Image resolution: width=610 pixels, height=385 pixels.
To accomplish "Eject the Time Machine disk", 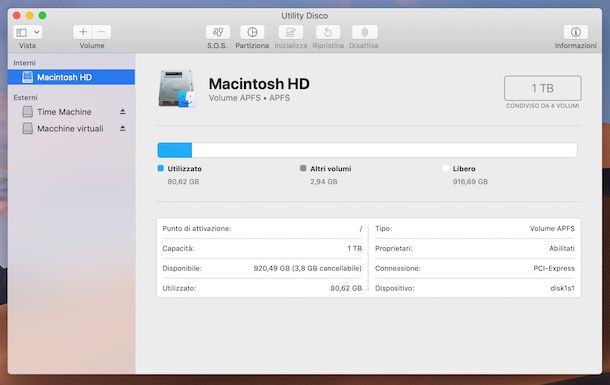I will coord(123,112).
